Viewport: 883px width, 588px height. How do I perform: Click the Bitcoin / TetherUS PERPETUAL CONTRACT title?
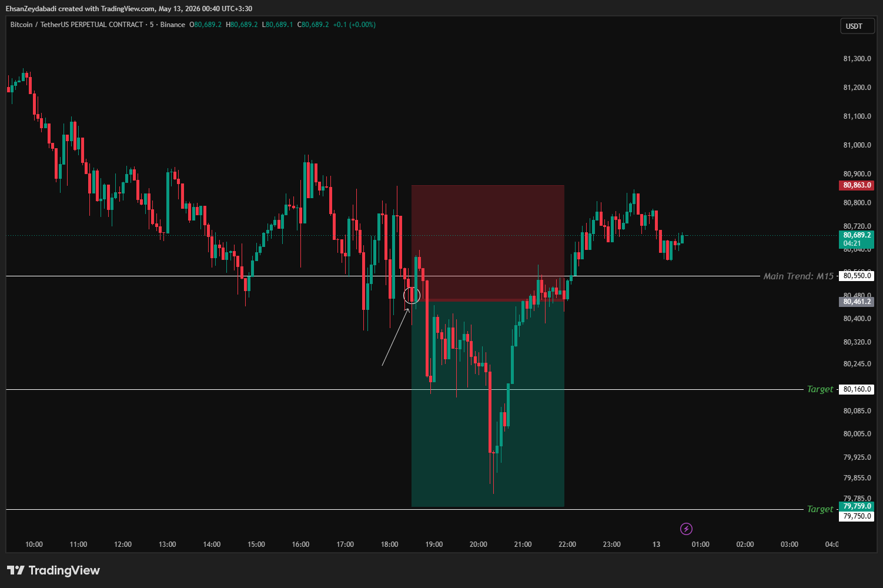(x=77, y=25)
